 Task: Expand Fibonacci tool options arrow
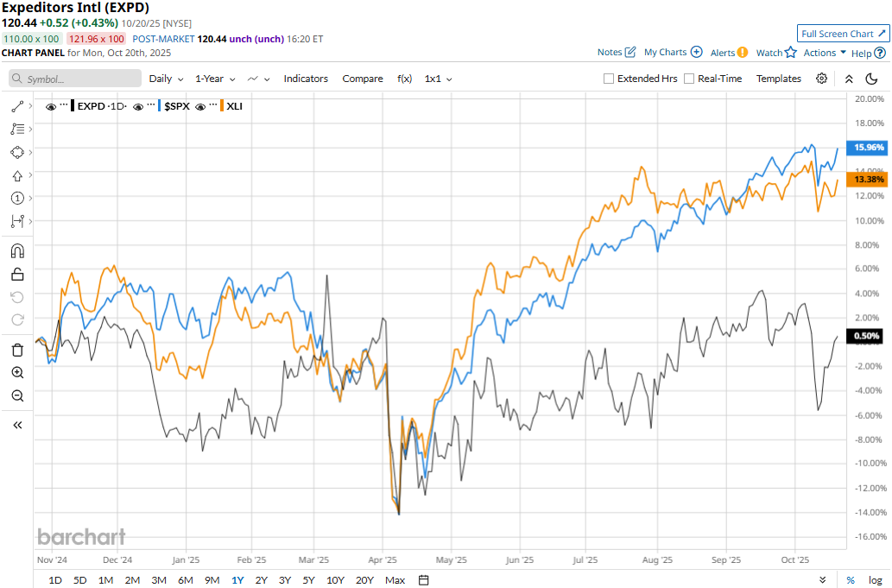pyautogui.click(x=30, y=130)
